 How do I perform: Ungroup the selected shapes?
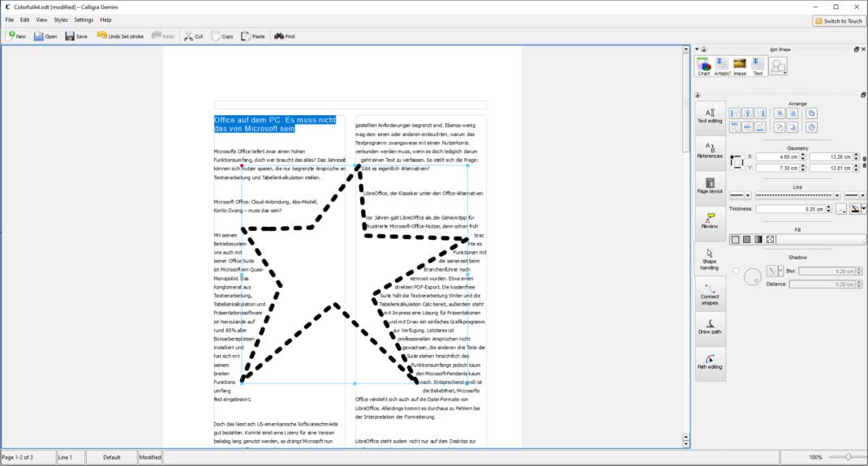tap(811, 127)
